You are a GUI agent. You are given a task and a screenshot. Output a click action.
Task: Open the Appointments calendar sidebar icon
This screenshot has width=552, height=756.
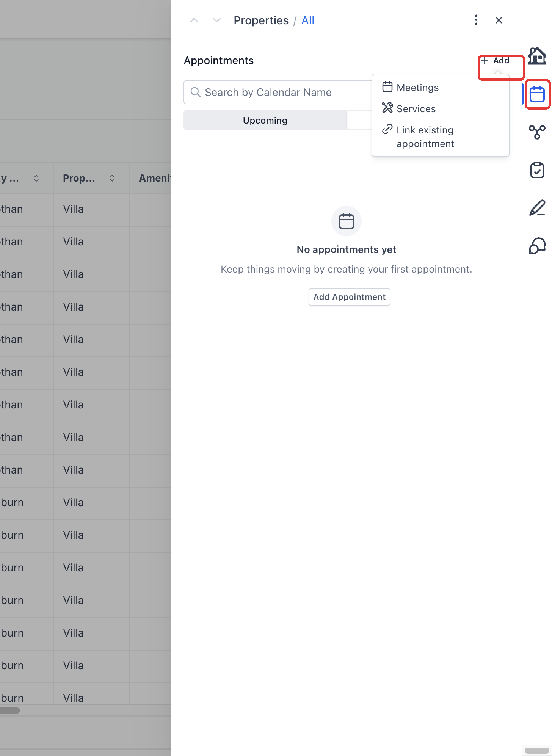click(x=537, y=94)
